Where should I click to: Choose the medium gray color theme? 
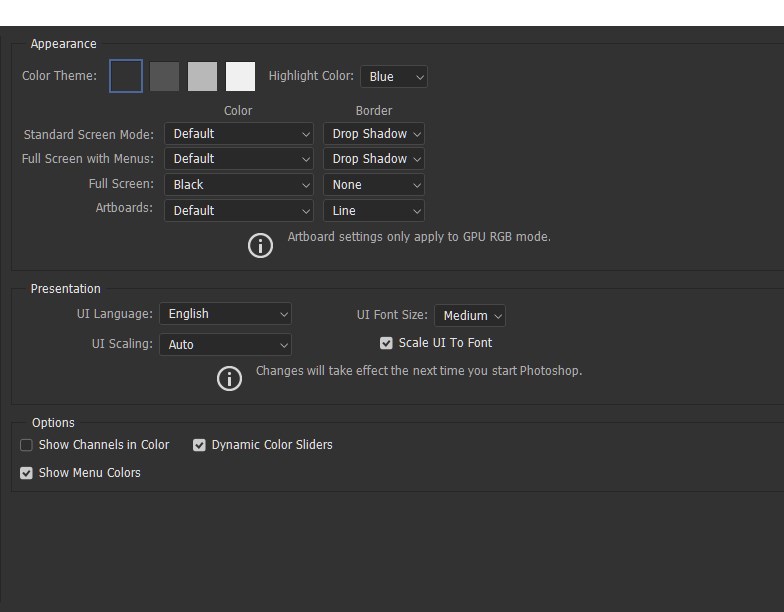tap(202, 76)
